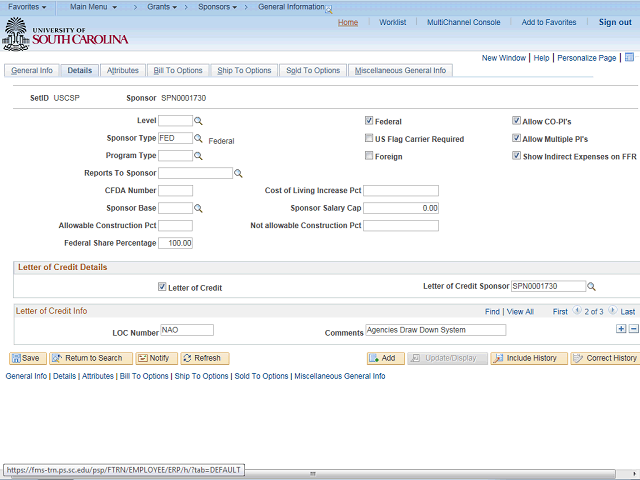Click the LOC Number input field
Screen dimensions: 640x480
click(187, 330)
